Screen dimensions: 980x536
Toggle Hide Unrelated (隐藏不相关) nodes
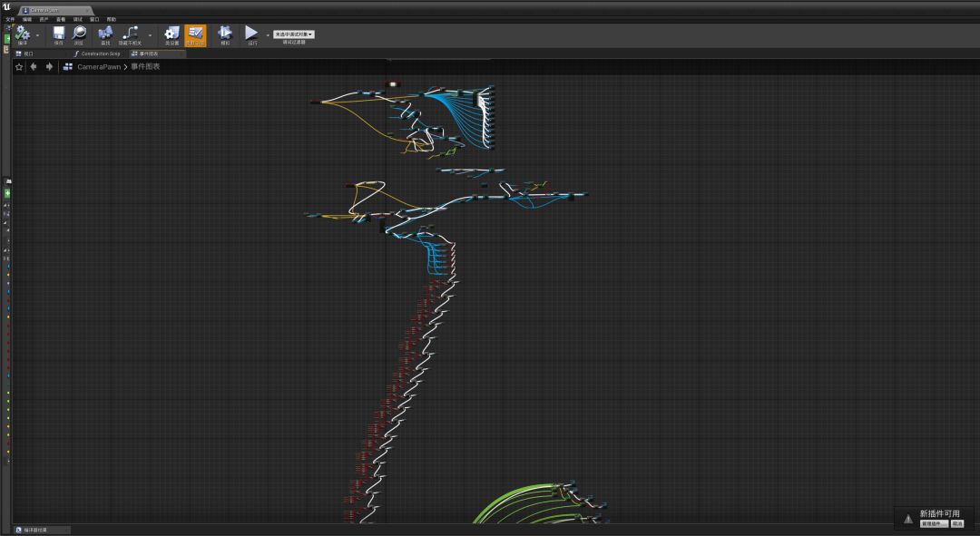click(130, 33)
